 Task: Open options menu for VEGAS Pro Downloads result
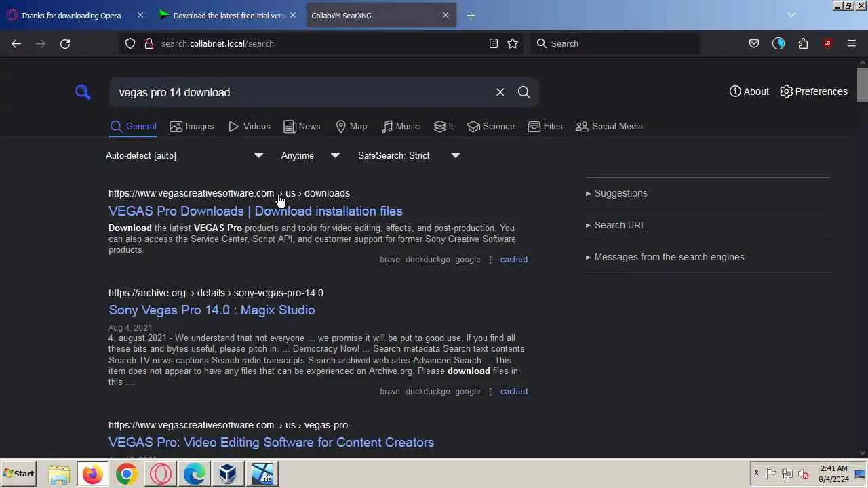(x=490, y=260)
